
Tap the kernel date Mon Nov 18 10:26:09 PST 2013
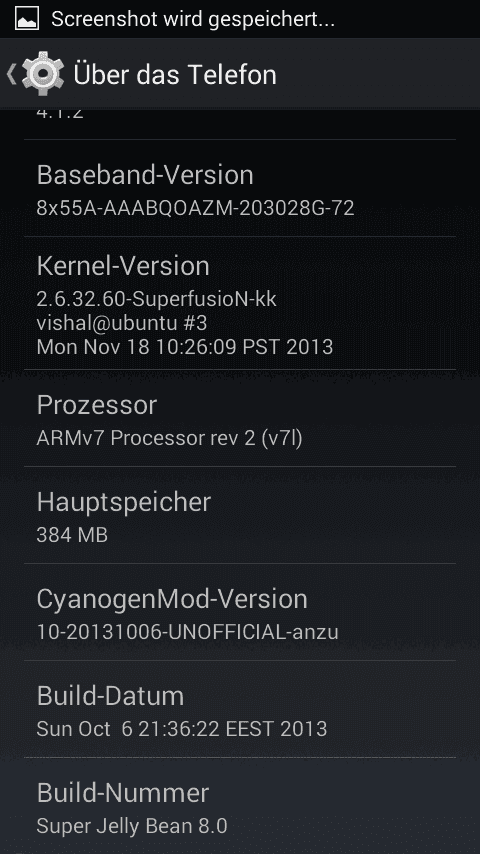(185, 347)
